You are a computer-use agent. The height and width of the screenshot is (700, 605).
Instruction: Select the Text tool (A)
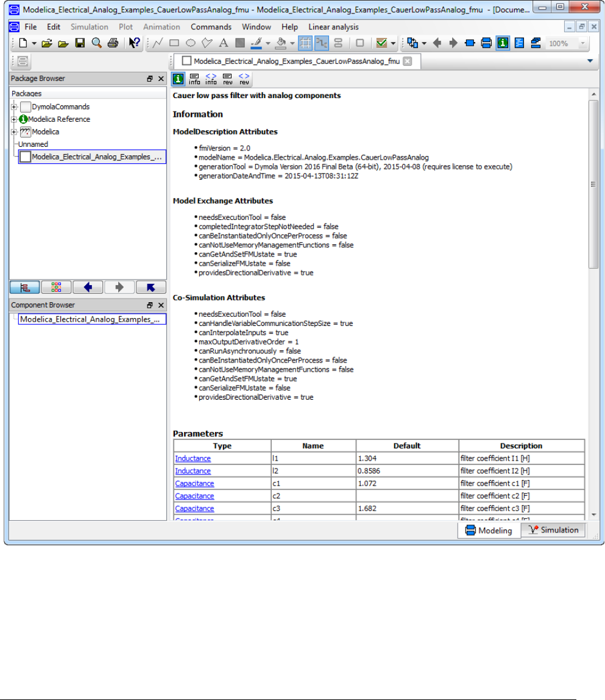[224, 43]
